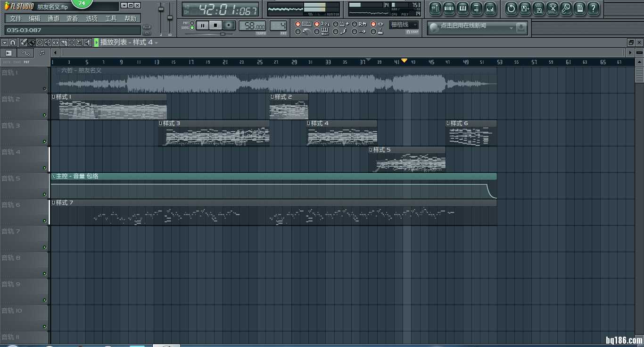Pick the zoom magnifier tool
Viewport: 644px width, 347px height.
point(80,42)
